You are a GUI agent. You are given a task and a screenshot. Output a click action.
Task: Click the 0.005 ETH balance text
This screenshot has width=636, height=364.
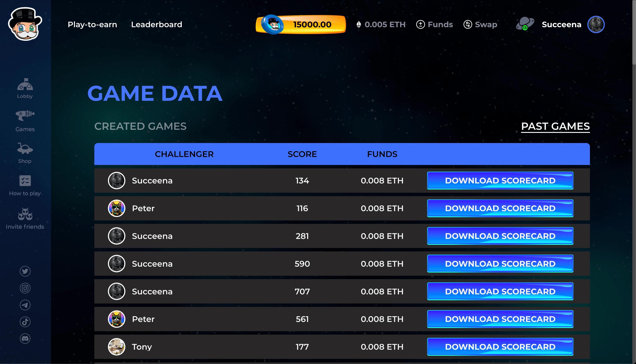385,24
